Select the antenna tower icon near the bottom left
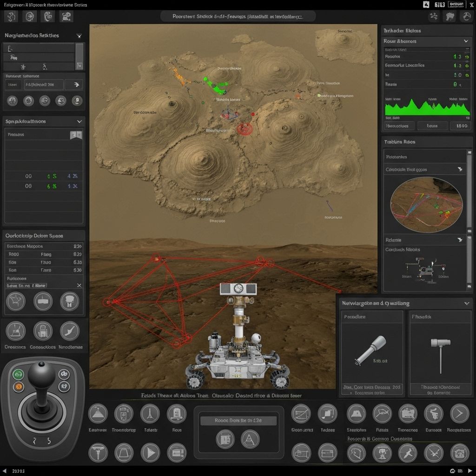476x476 pixels. coord(150,414)
